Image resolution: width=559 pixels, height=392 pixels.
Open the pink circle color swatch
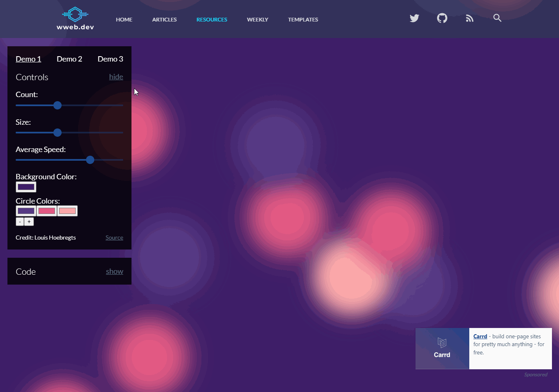point(47,211)
